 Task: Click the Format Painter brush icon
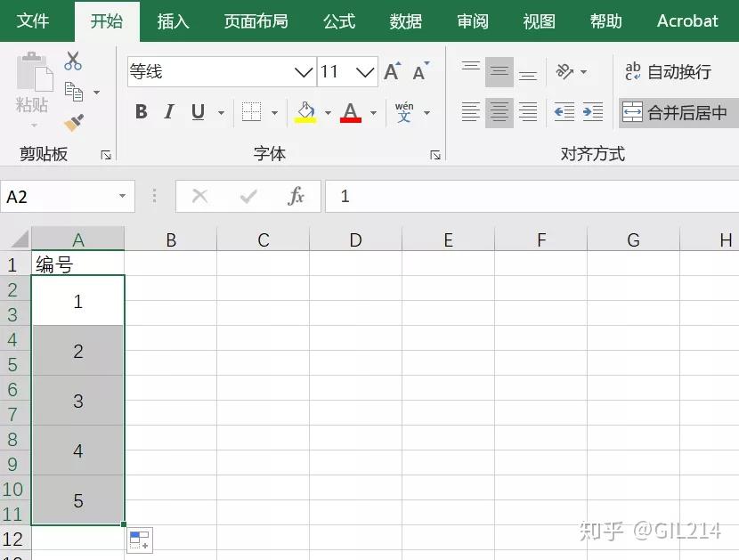pos(74,123)
